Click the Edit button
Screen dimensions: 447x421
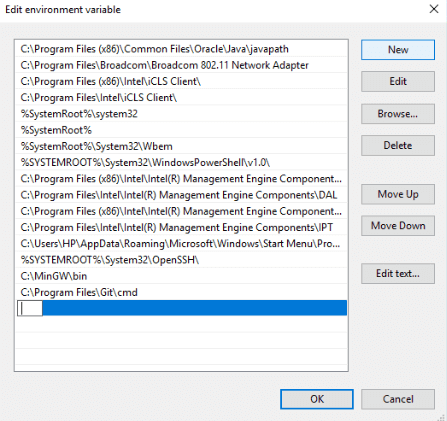click(398, 81)
